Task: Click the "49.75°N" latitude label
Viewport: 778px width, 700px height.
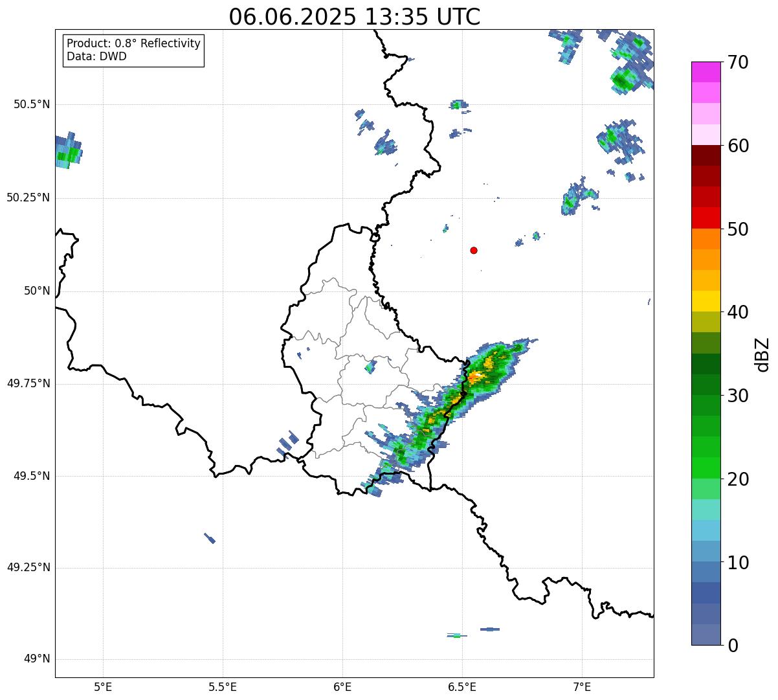Action: [28, 383]
